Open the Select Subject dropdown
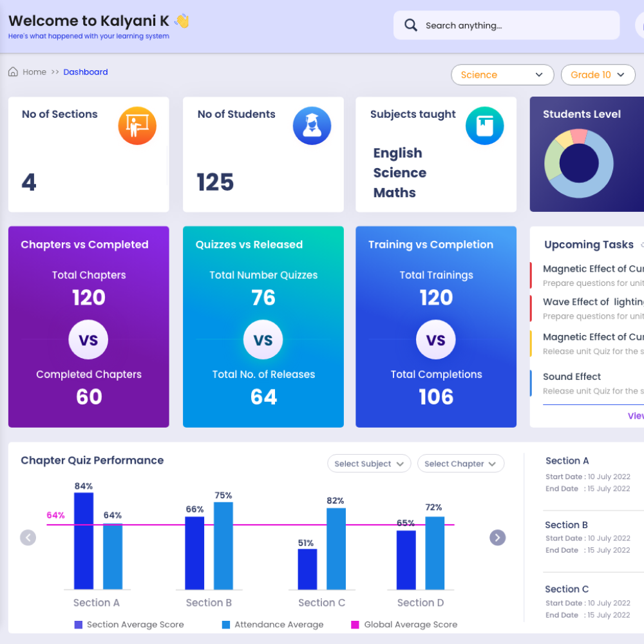This screenshot has height=644, width=644. [369, 464]
